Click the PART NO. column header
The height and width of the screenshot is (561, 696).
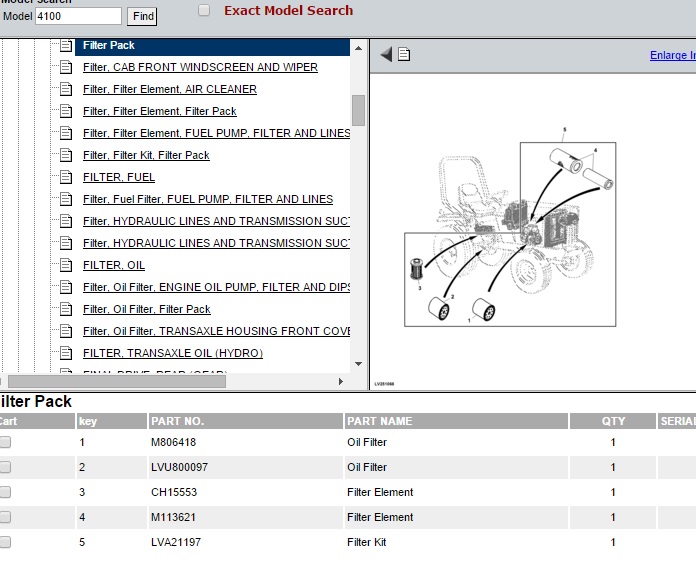click(245, 421)
